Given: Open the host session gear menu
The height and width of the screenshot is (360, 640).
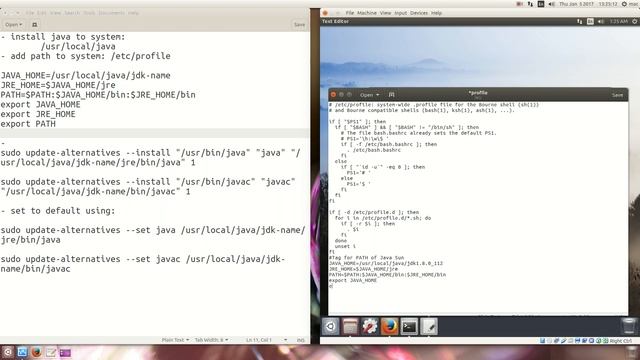Looking at the screenshot, I should tap(624, 4).
